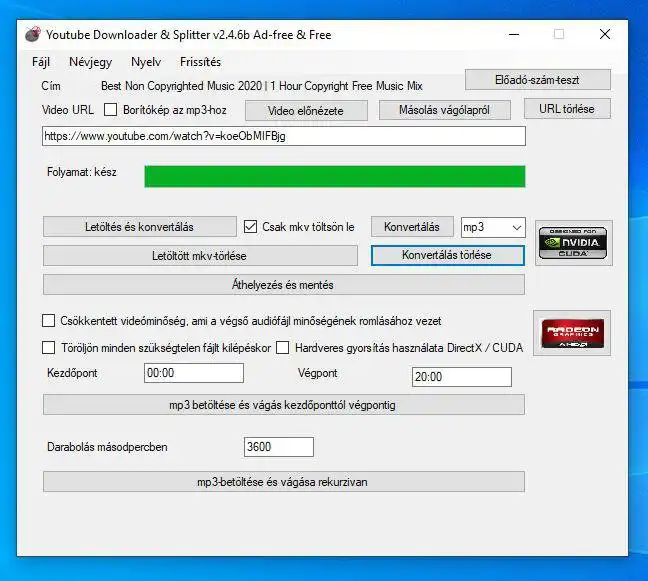Viewport: 648px width, 581px height.
Task: Click the Végpont label
Action: click(317, 373)
